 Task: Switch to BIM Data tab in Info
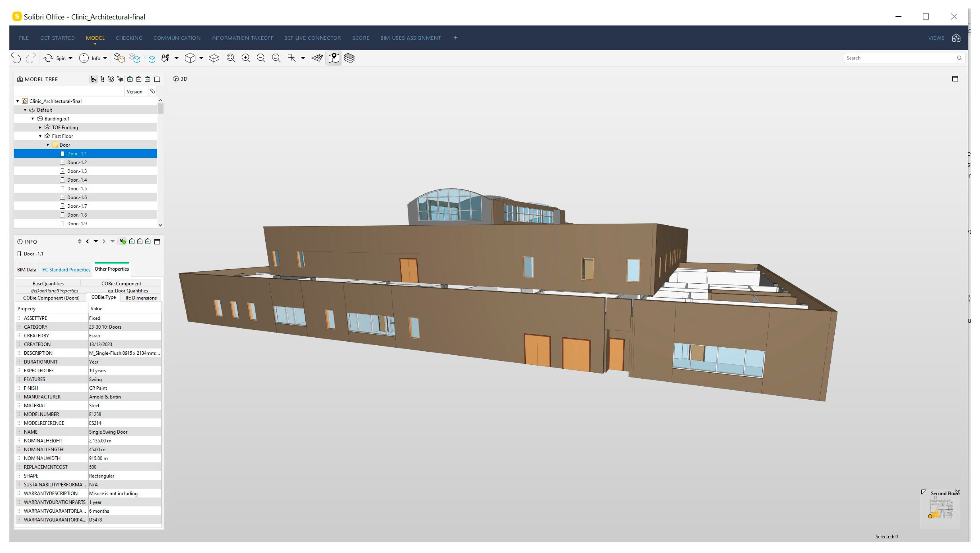27,270
